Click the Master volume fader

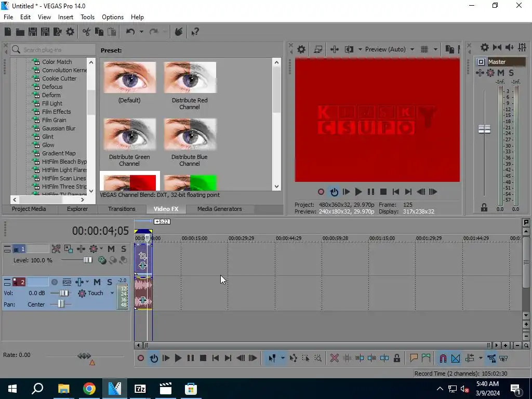(484, 129)
